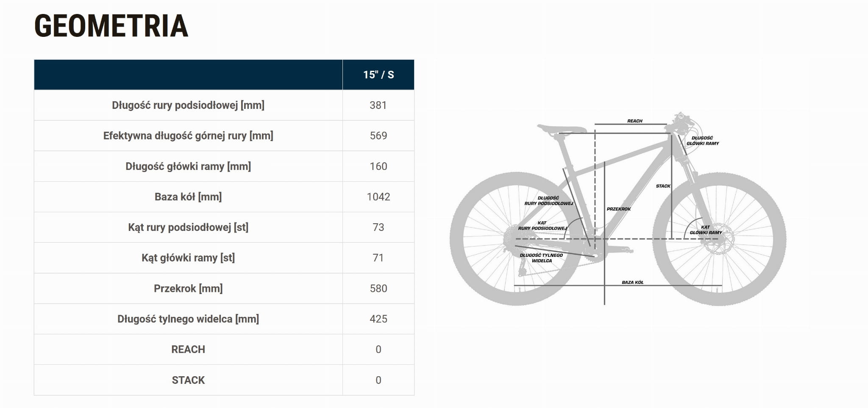This screenshot has height=408, width=868.
Task: Click the GEOMETRIA heading
Action: coord(111,26)
